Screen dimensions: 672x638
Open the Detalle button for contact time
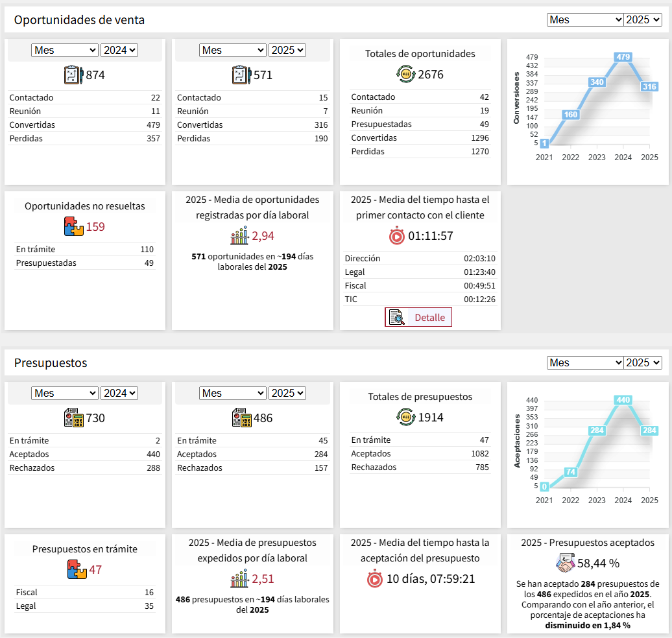tap(418, 317)
